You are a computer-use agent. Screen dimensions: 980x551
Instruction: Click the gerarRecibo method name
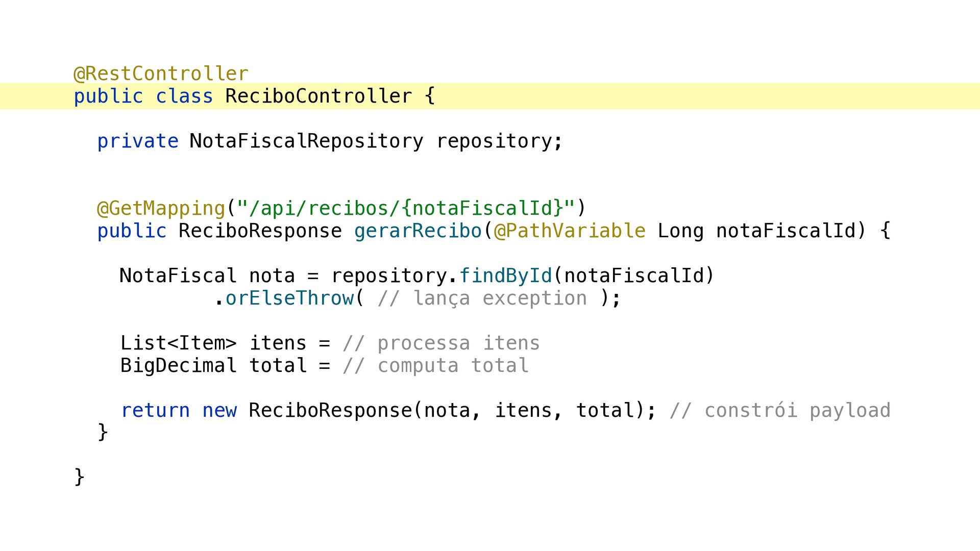pyautogui.click(x=418, y=231)
